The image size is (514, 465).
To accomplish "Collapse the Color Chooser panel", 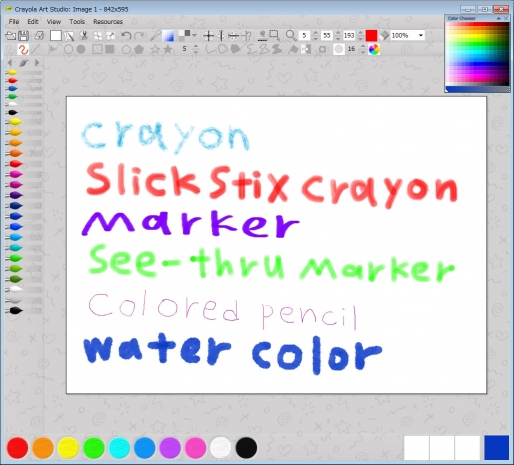I will coord(499,18).
